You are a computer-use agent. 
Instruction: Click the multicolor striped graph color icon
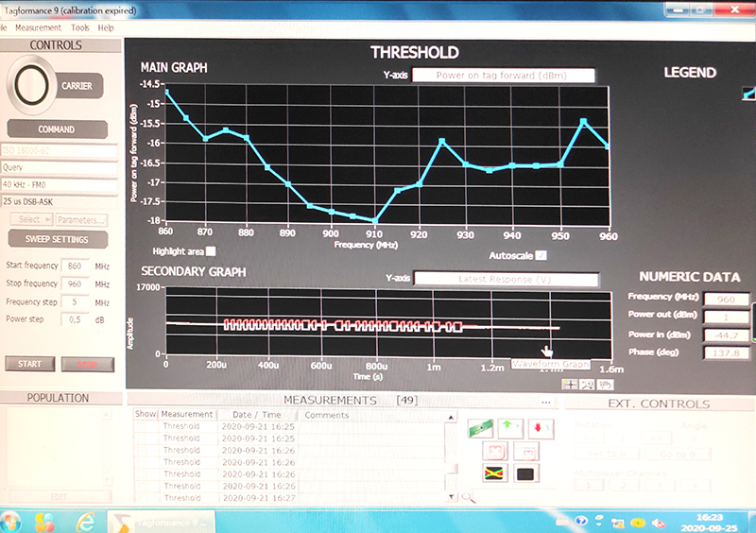[496, 473]
